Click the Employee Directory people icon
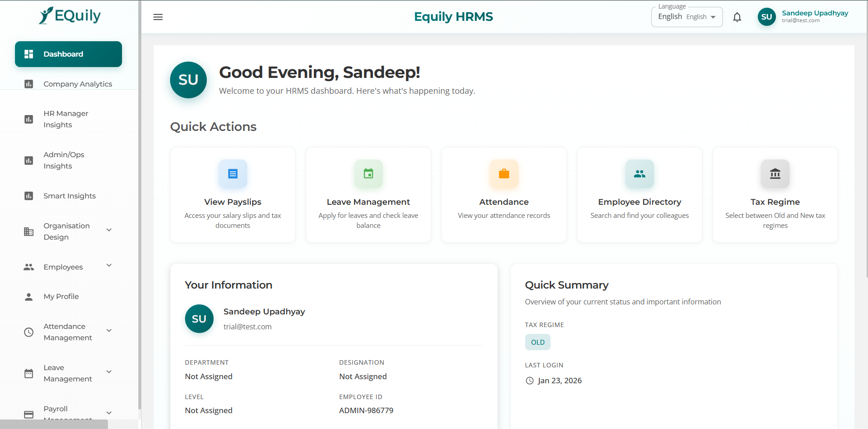The image size is (868, 429). (x=639, y=174)
